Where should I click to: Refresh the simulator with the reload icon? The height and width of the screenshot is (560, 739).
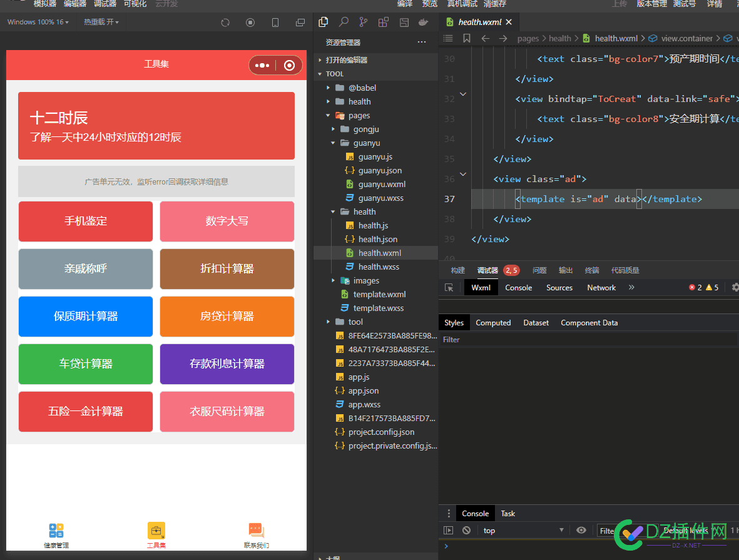[x=225, y=22]
